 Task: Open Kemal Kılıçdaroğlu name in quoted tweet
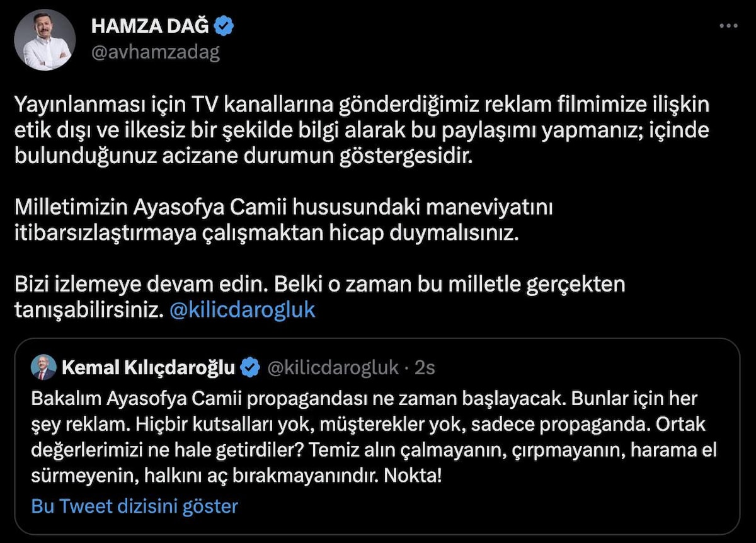(x=149, y=368)
